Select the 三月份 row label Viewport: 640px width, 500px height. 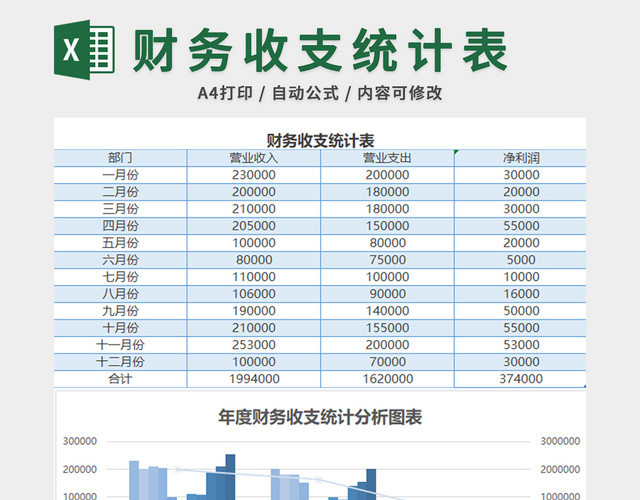(x=120, y=209)
